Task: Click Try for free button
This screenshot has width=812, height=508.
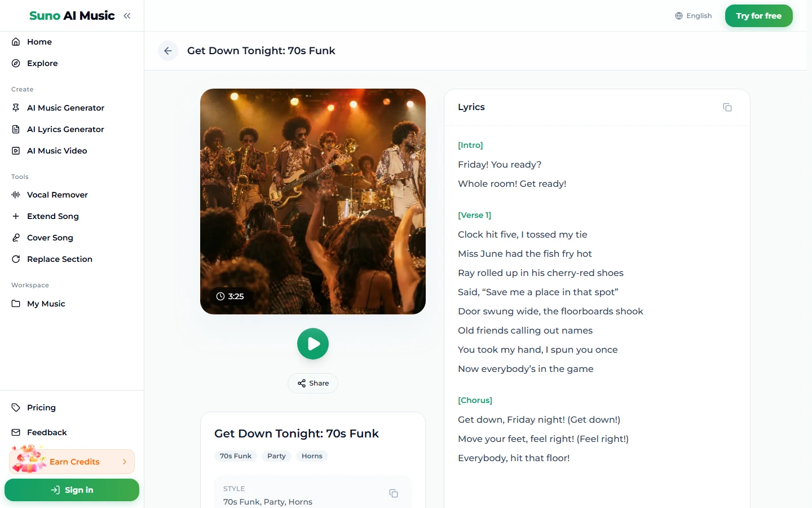Action: click(758, 16)
